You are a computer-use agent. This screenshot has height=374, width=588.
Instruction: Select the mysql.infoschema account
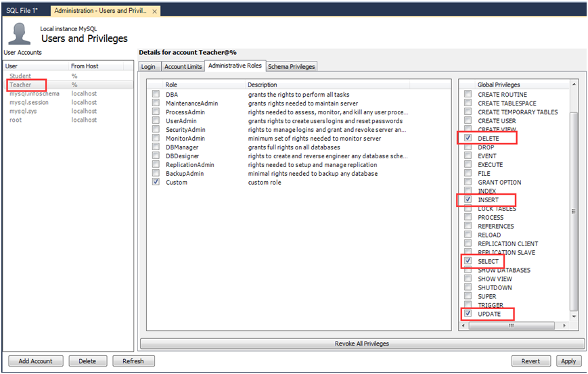68,94
